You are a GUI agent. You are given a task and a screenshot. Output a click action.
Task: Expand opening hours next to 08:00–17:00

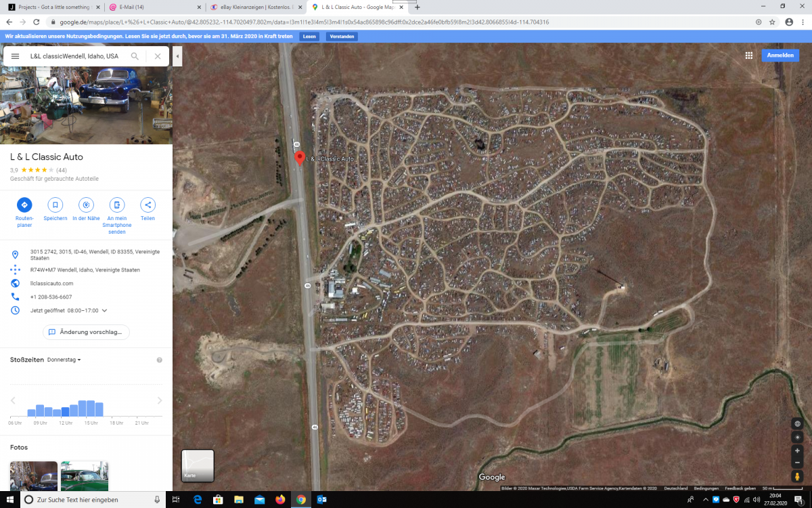pos(104,310)
